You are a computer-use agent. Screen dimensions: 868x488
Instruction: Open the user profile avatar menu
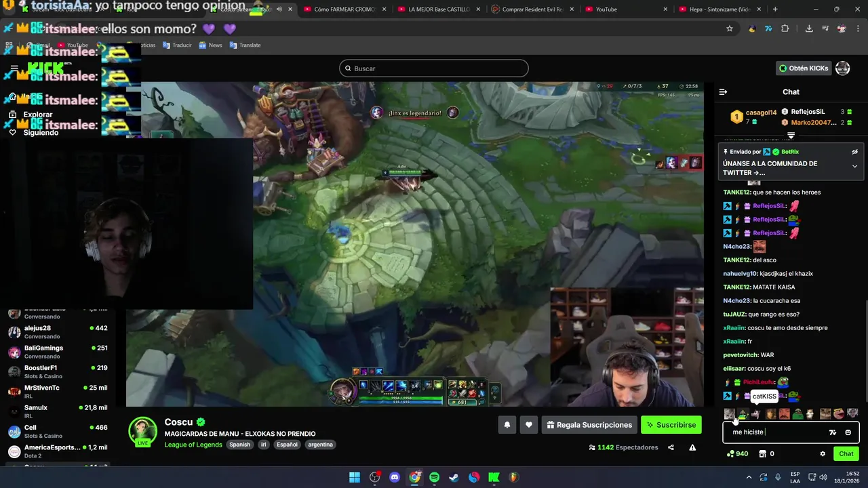click(843, 68)
